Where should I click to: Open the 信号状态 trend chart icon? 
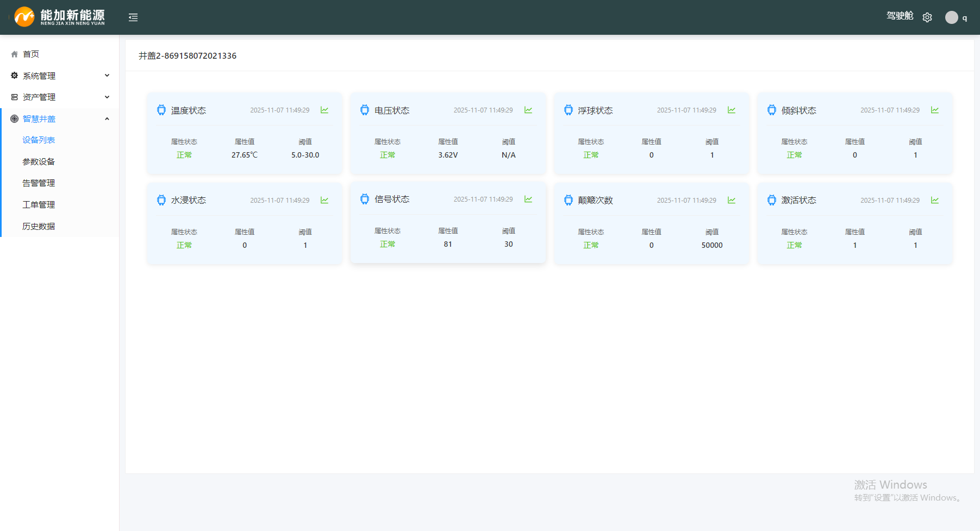click(528, 199)
